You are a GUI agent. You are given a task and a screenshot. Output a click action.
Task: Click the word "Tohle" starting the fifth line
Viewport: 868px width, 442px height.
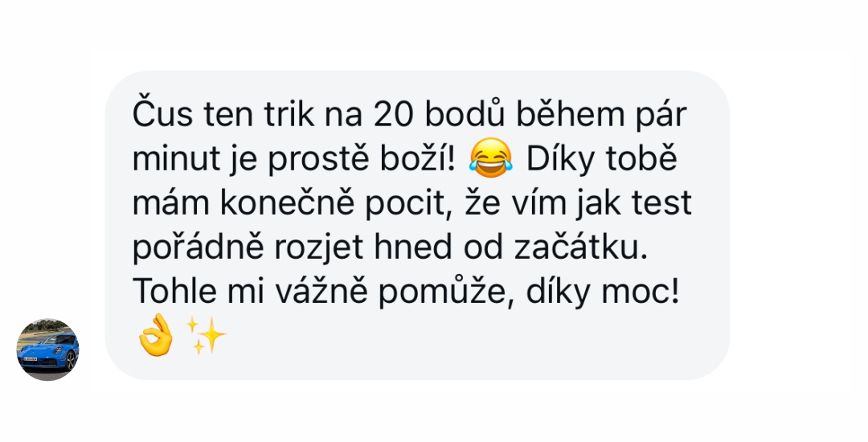(x=174, y=291)
